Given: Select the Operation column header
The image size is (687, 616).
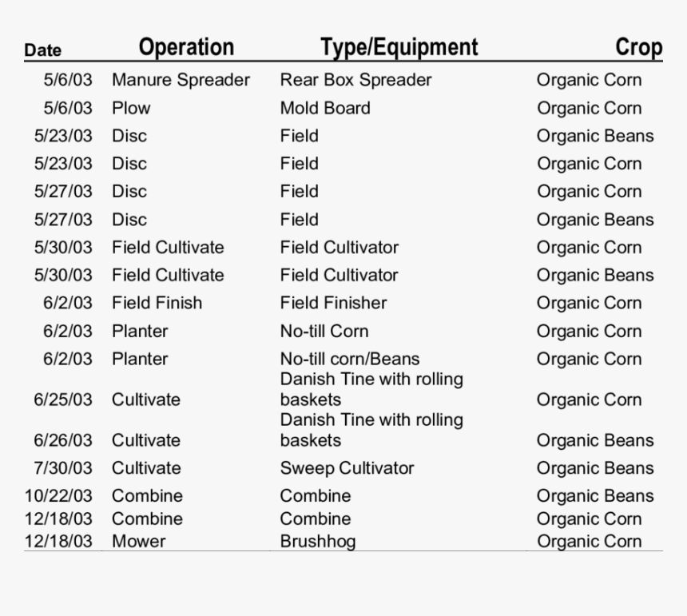Looking at the screenshot, I should pos(186,47).
